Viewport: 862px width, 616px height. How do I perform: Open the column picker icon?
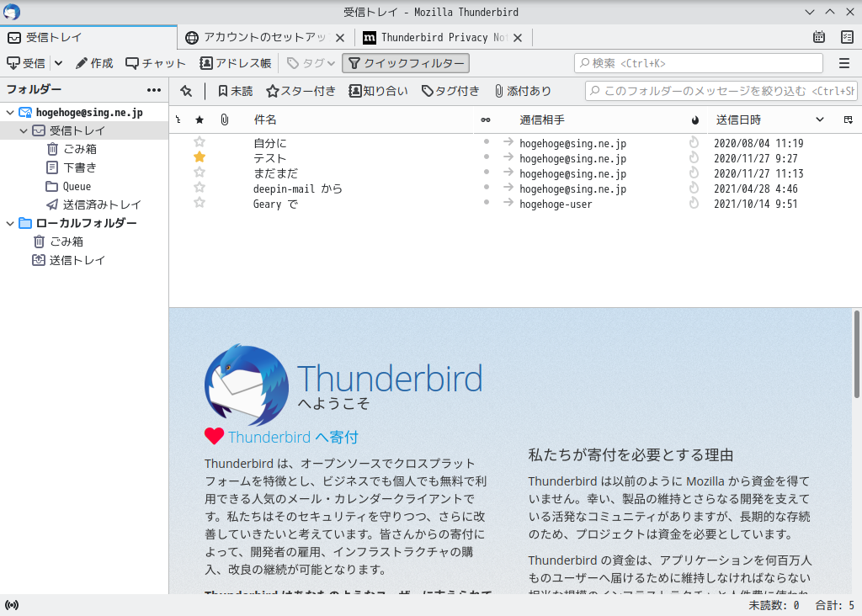849,119
